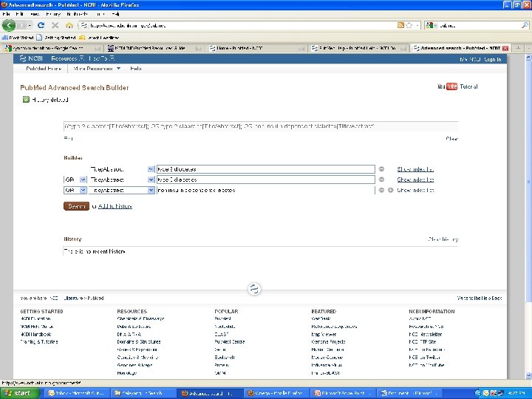
Task: Expand the NCBI Resources dropdown
Action: [x=67, y=58]
